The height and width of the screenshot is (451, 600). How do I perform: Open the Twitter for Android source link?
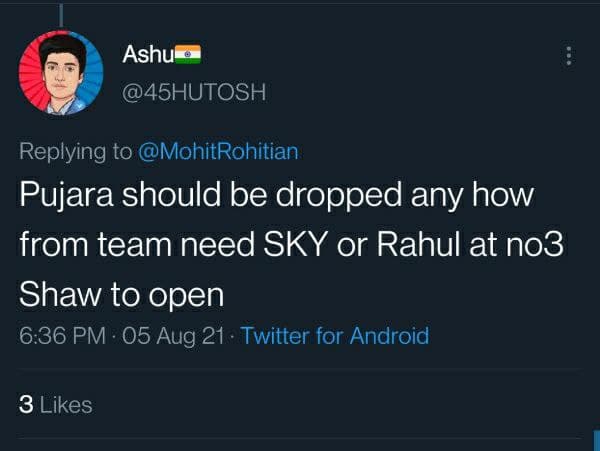[x=335, y=336]
